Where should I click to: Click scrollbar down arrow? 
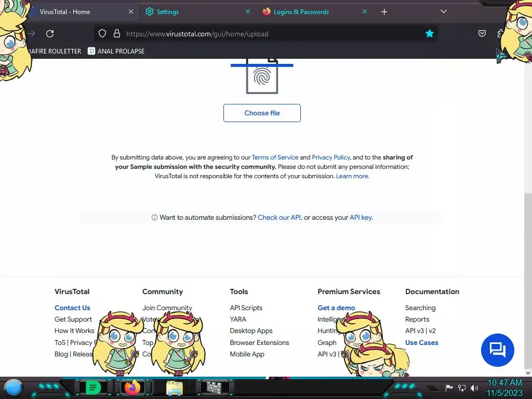[x=528, y=373]
